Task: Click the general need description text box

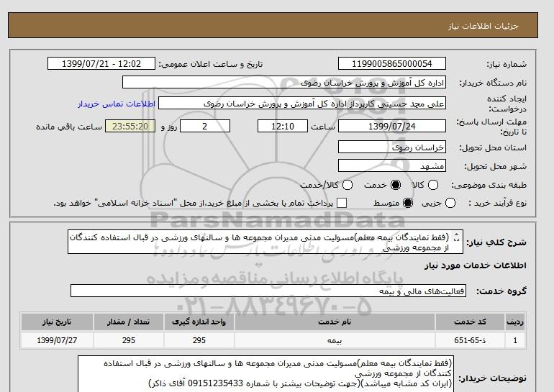Action: [x=265, y=242]
